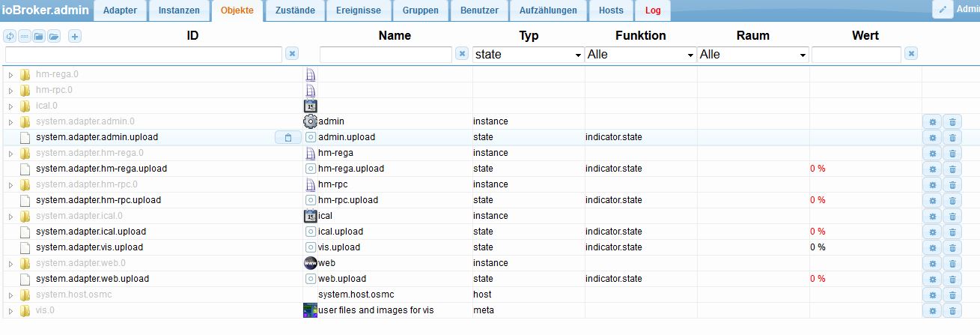Expand the system.adapter.admin.0 folder
Viewport: 980px width, 335px height.
click(x=10, y=121)
